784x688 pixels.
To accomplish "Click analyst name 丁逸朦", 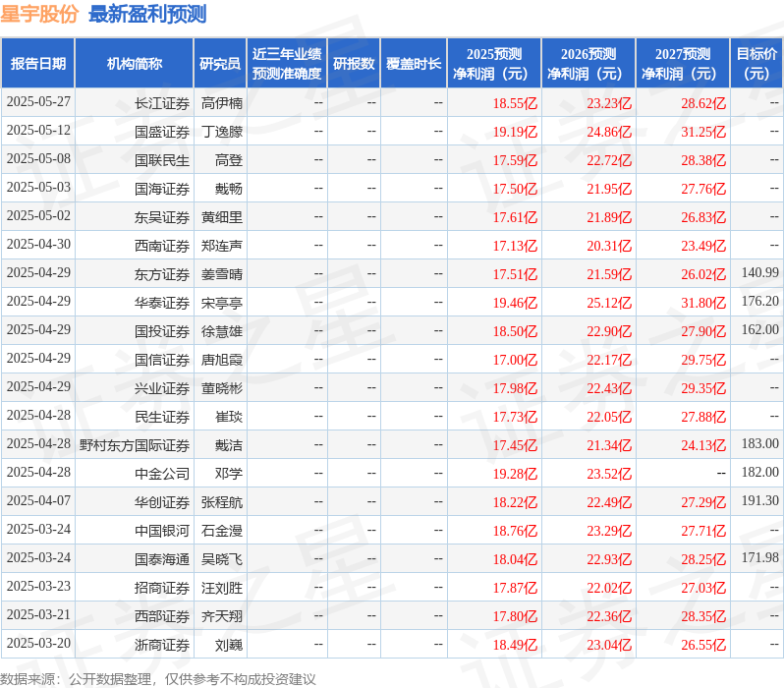I will click(x=222, y=132).
